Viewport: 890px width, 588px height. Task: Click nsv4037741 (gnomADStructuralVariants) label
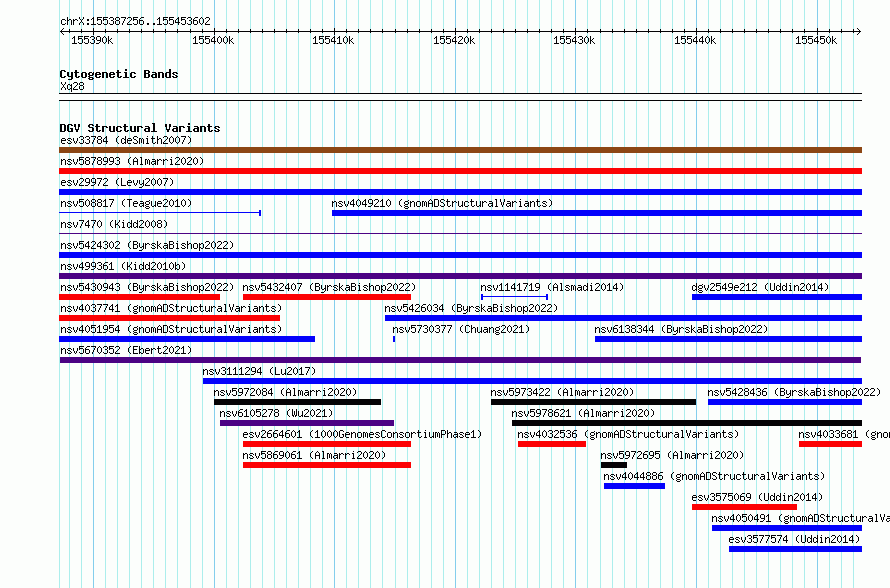pyautogui.click(x=171, y=308)
